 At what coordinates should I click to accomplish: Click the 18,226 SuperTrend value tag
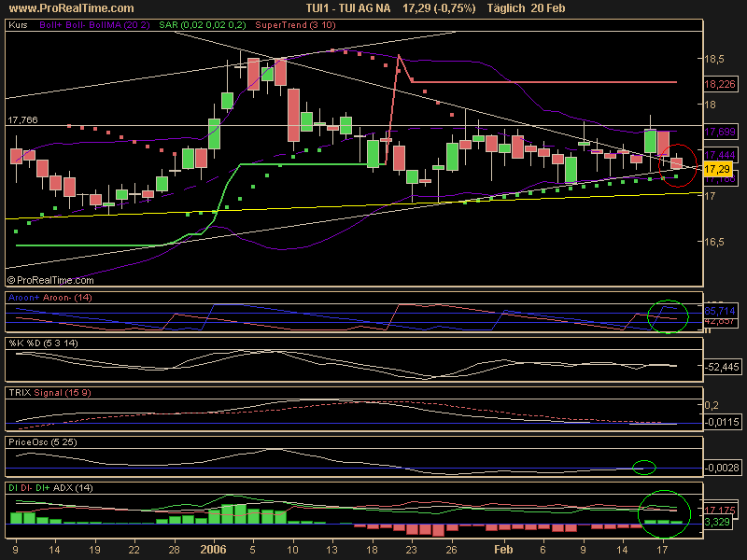(720, 84)
